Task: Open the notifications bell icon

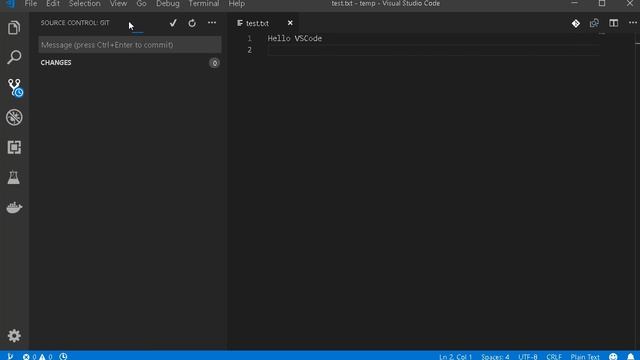Action: point(631,356)
